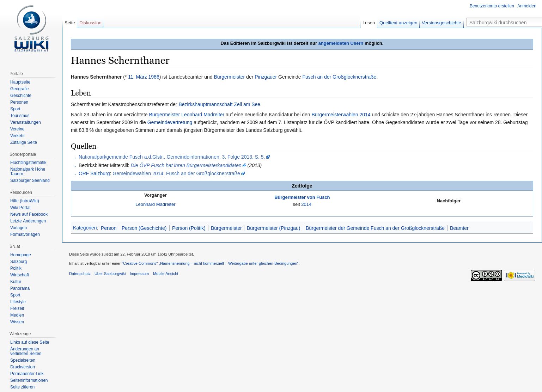Open Leonhard Madreiter in Vorgänger column

(x=155, y=204)
